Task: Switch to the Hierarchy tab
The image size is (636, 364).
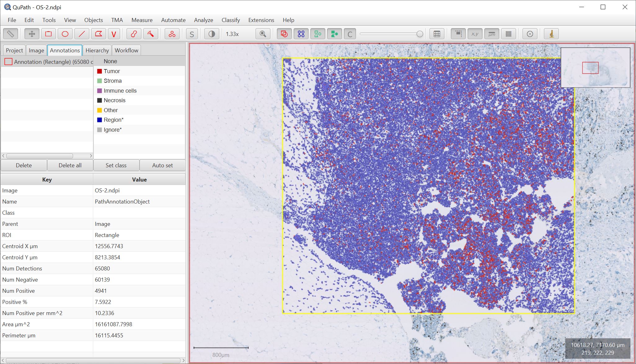Action: pos(97,50)
